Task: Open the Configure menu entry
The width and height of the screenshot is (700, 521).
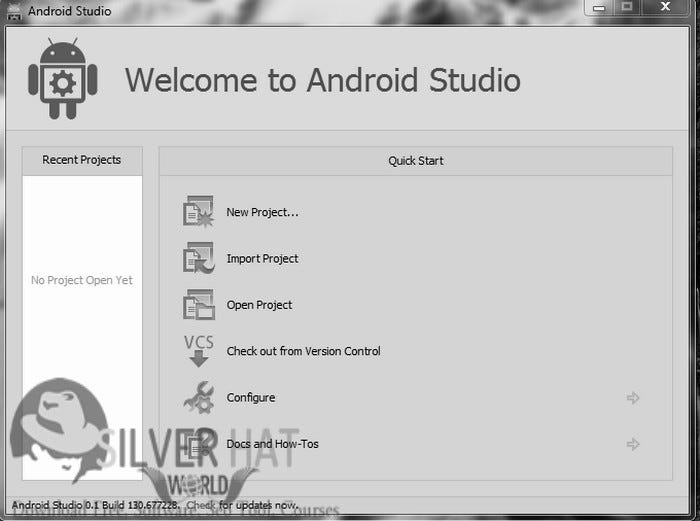Action: pyautogui.click(x=250, y=398)
